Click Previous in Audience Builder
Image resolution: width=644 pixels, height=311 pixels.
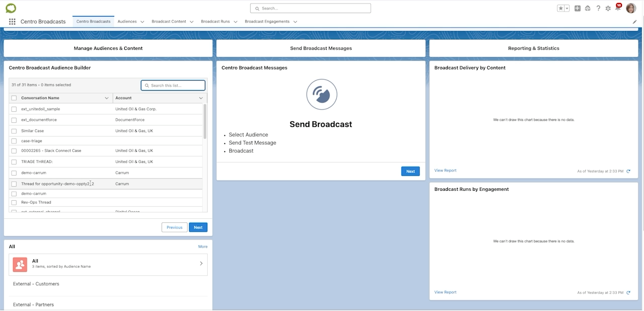tap(175, 227)
